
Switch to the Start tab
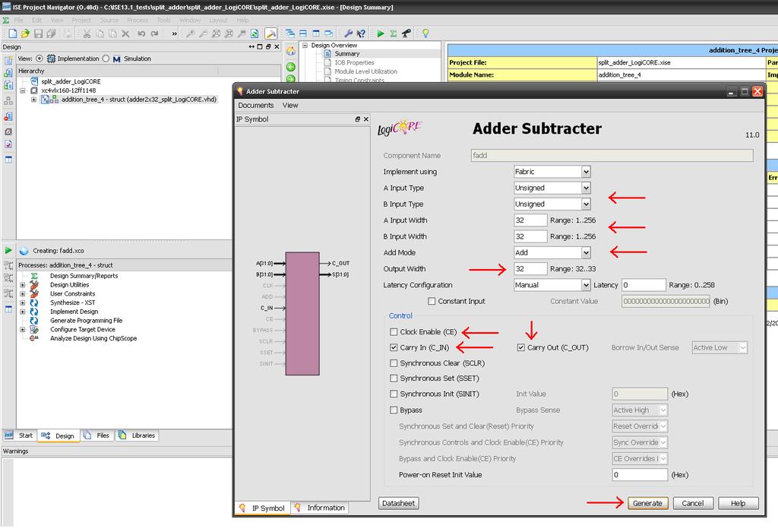point(19,435)
